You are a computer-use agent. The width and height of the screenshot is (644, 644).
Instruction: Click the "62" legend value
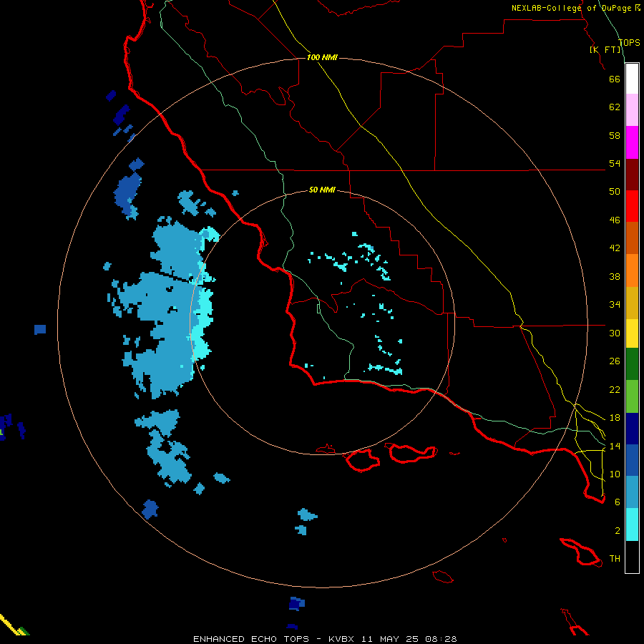click(x=615, y=107)
